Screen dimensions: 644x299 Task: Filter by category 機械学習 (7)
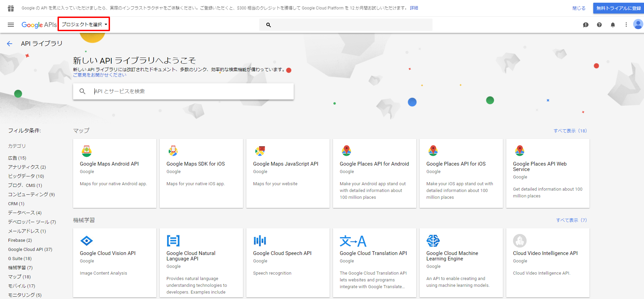(x=20, y=268)
